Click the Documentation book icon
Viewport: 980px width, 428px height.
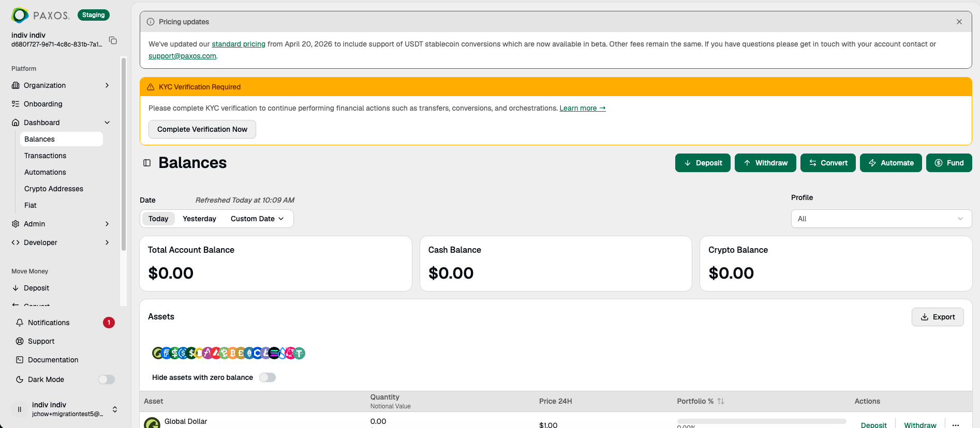point(20,360)
